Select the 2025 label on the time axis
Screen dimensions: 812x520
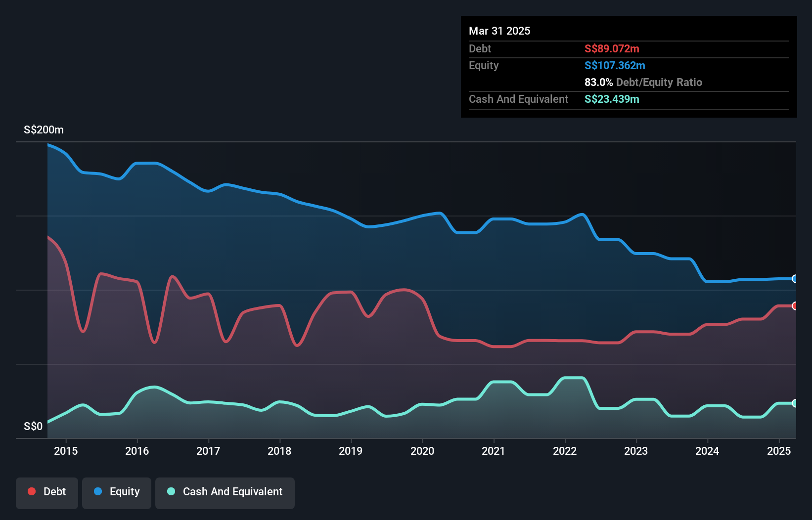tap(779, 451)
